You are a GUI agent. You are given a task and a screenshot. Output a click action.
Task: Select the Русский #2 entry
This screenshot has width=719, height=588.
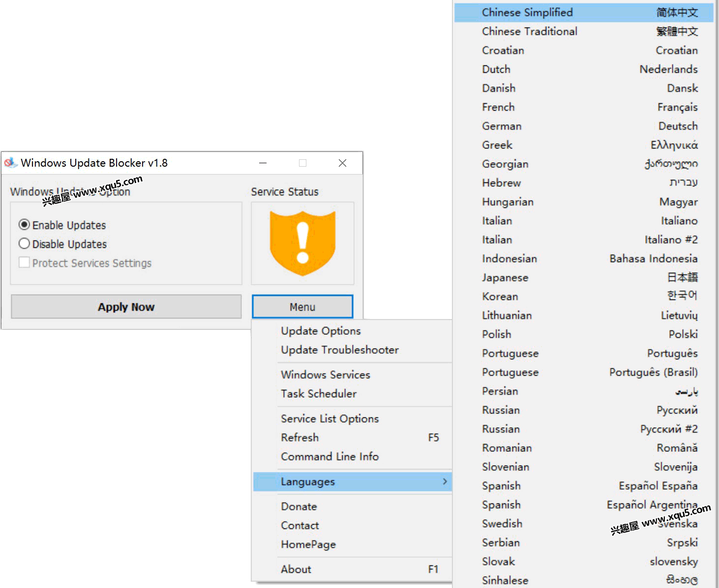(x=584, y=429)
